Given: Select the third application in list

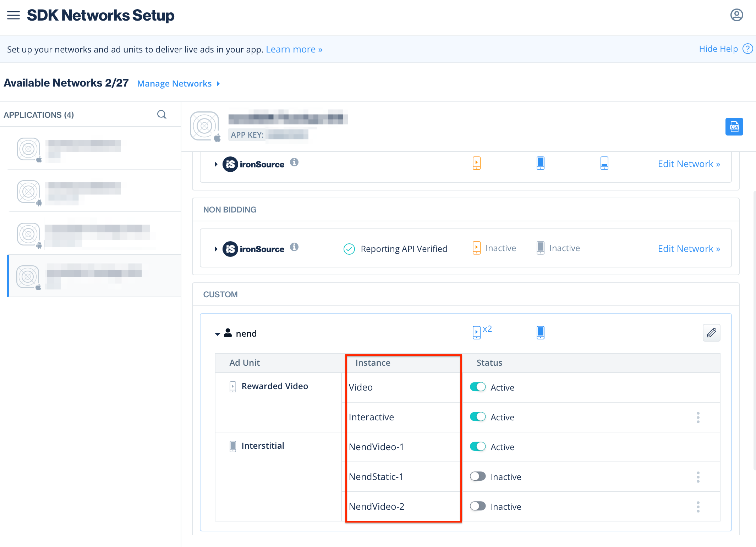Looking at the screenshot, I should click(94, 233).
